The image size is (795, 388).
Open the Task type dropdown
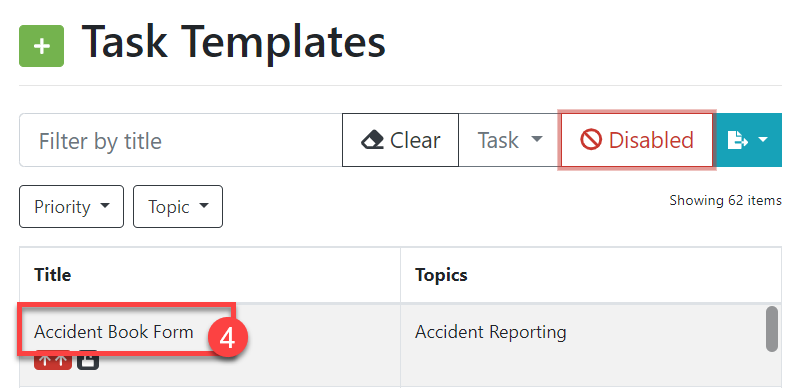coord(510,140)
